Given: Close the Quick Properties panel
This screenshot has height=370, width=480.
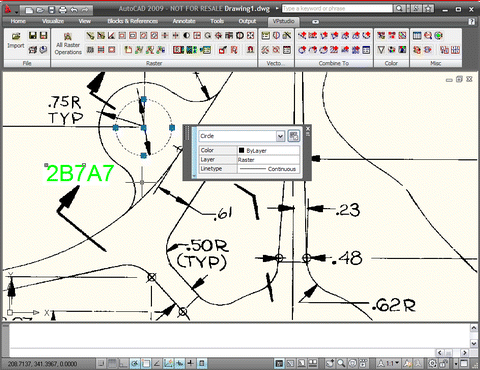Looking at the screenshot, I should (x=308, y=128).
